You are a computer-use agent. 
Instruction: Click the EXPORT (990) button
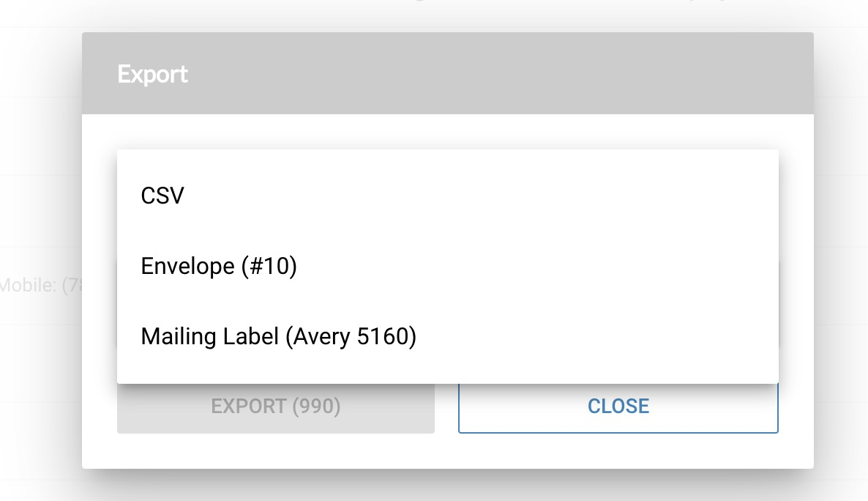(x=276, y=408)
